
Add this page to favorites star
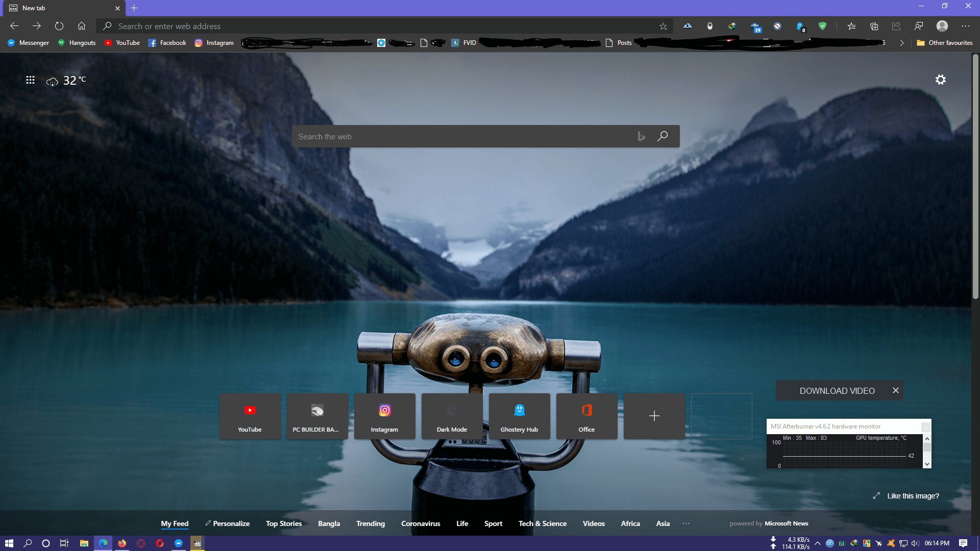coord(663,27)
